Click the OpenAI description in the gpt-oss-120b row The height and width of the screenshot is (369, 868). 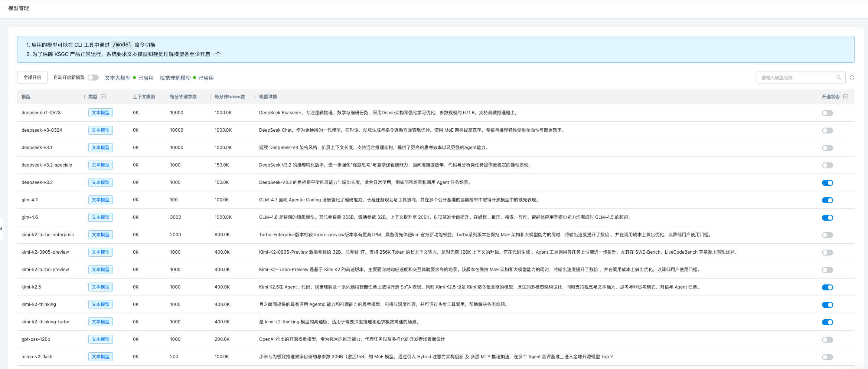[x=352, y=339]
